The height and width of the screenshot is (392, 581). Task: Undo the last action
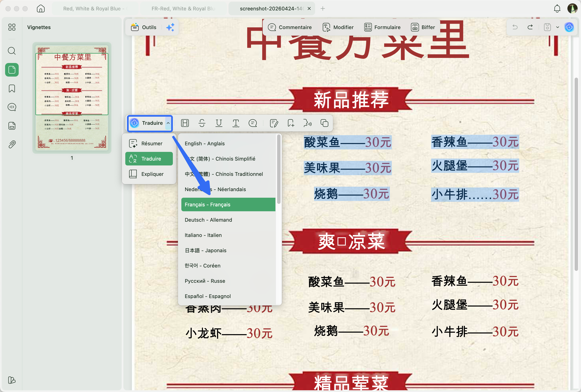(515, 27)
